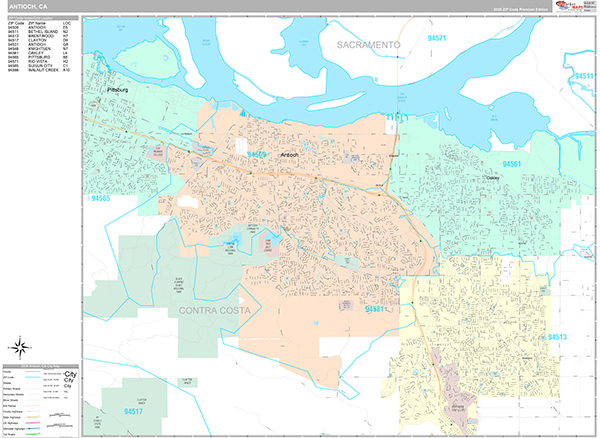Screen dimensions: 600x438
Task: Click the 94571 ZIP label on the map
Action: [x=437, y=38]
